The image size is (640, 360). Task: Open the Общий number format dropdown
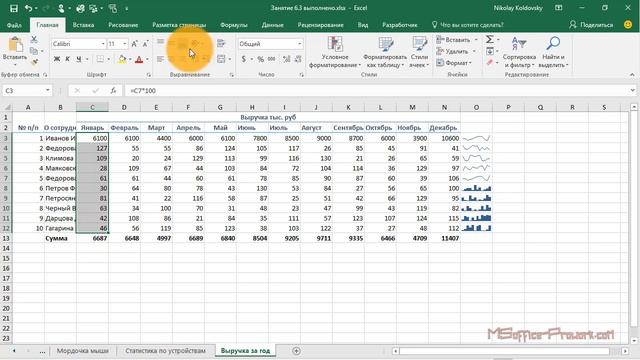300,44
